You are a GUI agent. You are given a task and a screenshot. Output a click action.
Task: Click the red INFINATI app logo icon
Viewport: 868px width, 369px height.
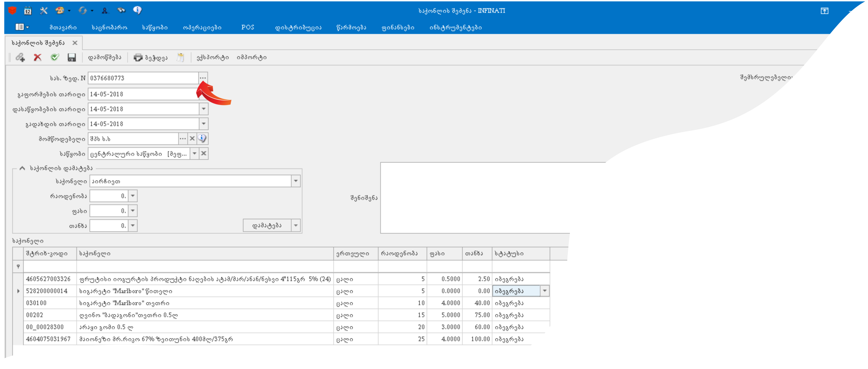point(12,11)
